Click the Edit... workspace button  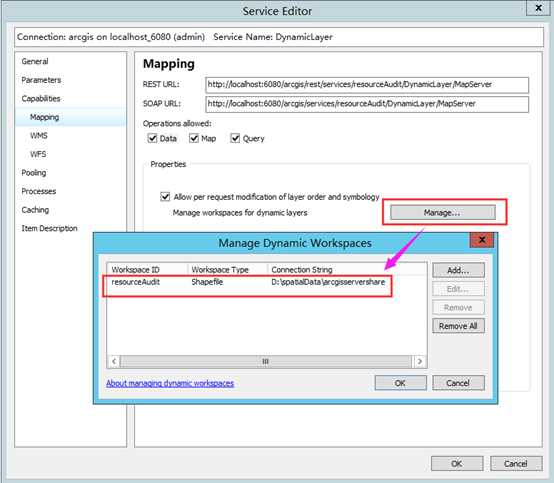[458, 289]
